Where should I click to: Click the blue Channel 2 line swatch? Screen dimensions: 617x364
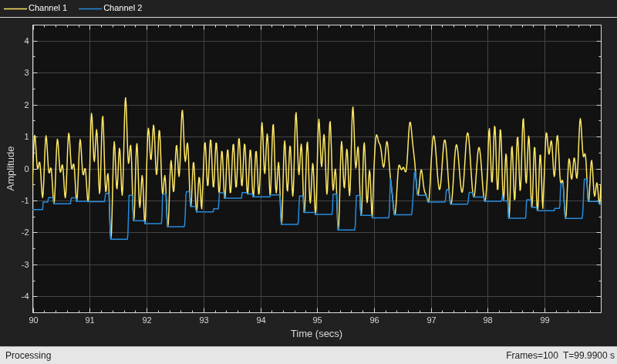[90, 8]
